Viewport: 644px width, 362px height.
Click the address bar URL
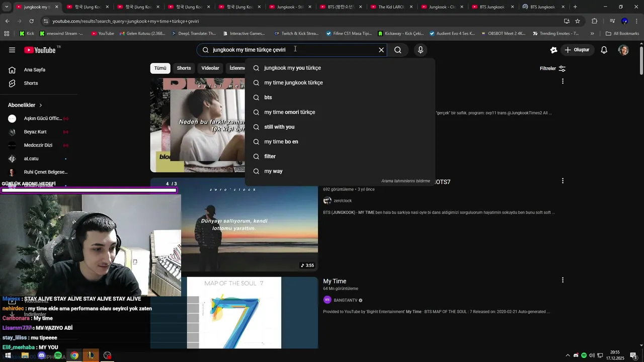(x=126, y=21)
